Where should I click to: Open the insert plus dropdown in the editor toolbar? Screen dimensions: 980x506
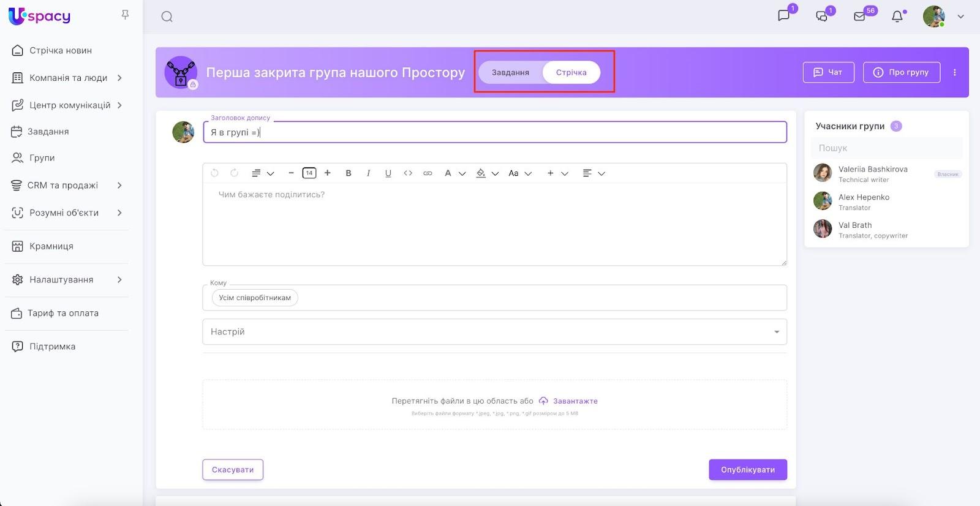[557, 173]
